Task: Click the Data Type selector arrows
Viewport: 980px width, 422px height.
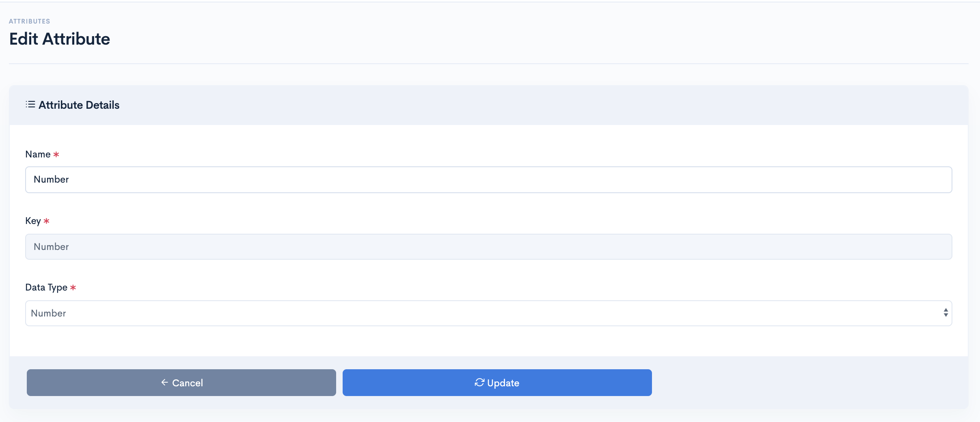Action: point(945,312)
